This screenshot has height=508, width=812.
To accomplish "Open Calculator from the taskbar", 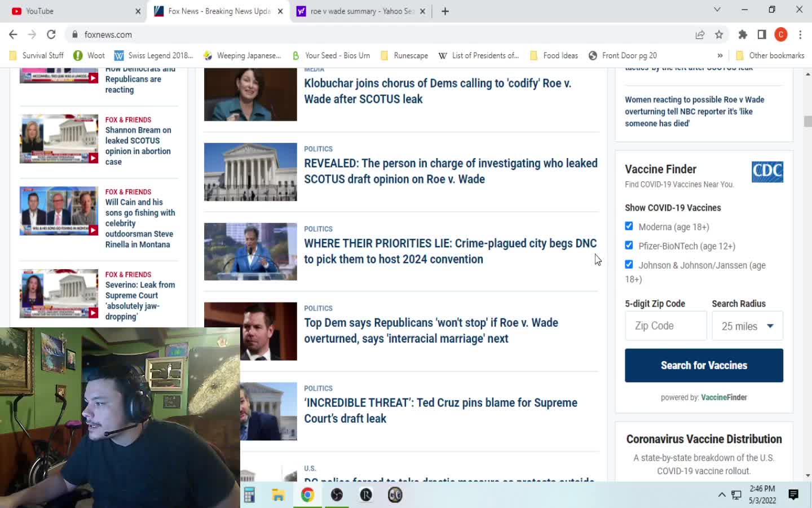I will click(249, 495).
